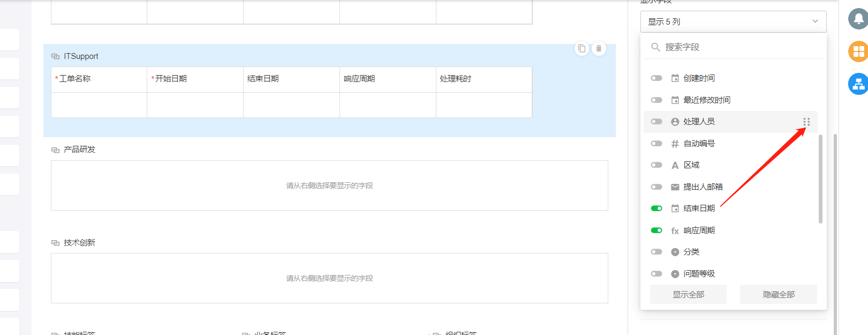Enable the 创建时间 field toggle

[x=656, y=78]
